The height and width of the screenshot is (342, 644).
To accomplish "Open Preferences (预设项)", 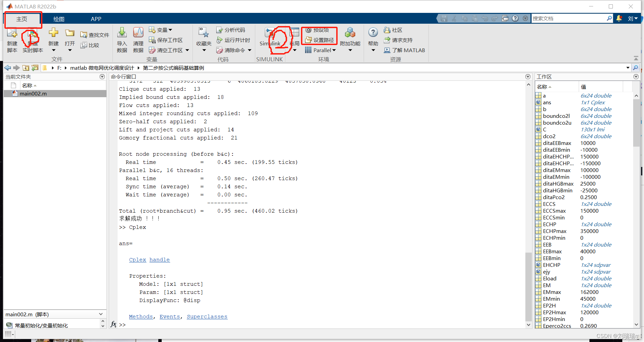I will [x=317, y=30].
